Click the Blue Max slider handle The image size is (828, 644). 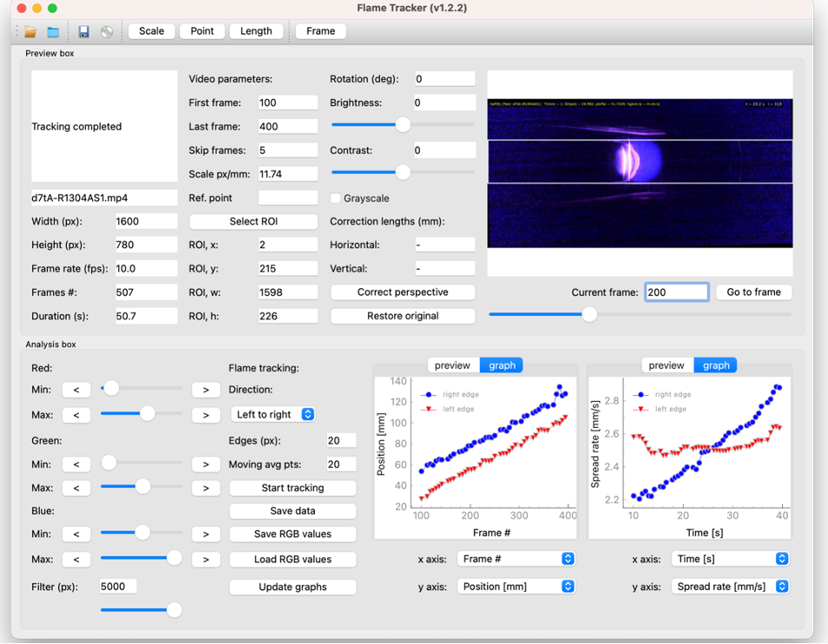click(174, 558)
